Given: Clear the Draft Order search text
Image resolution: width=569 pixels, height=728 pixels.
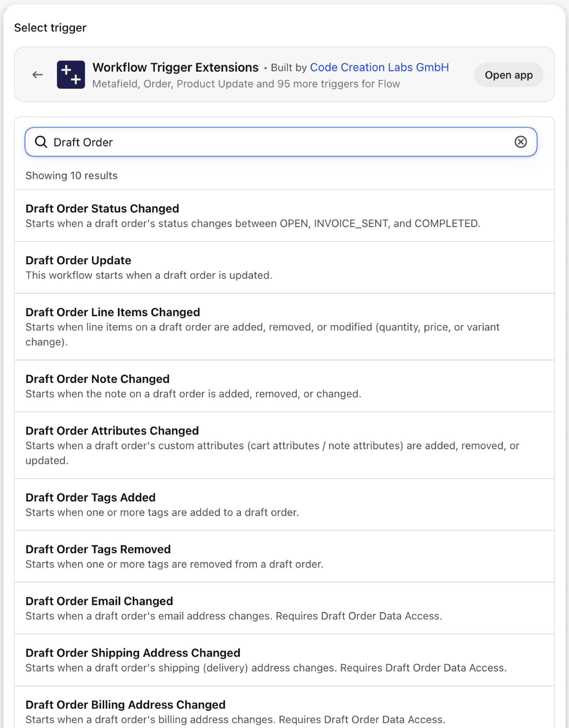Looking at the screenshot, I should click(x=520, y=142).
